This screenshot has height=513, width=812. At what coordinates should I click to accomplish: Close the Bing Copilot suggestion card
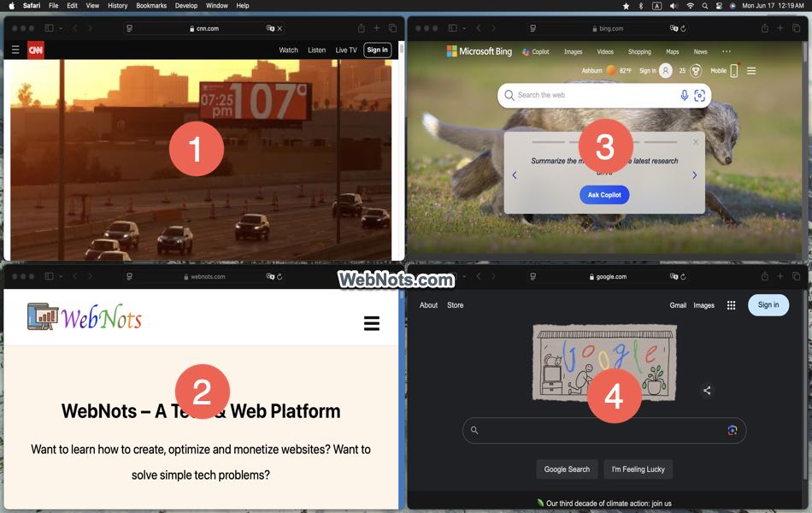point(696,142)
